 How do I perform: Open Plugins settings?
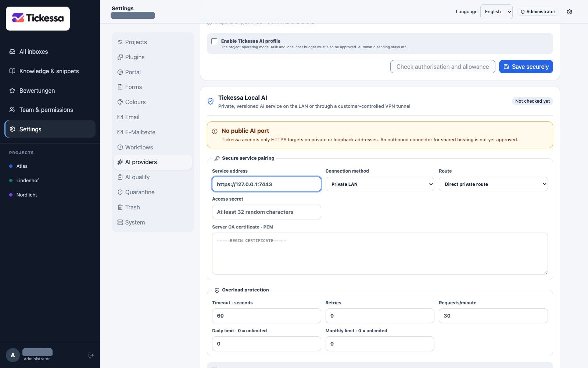[x=153, y=57]
